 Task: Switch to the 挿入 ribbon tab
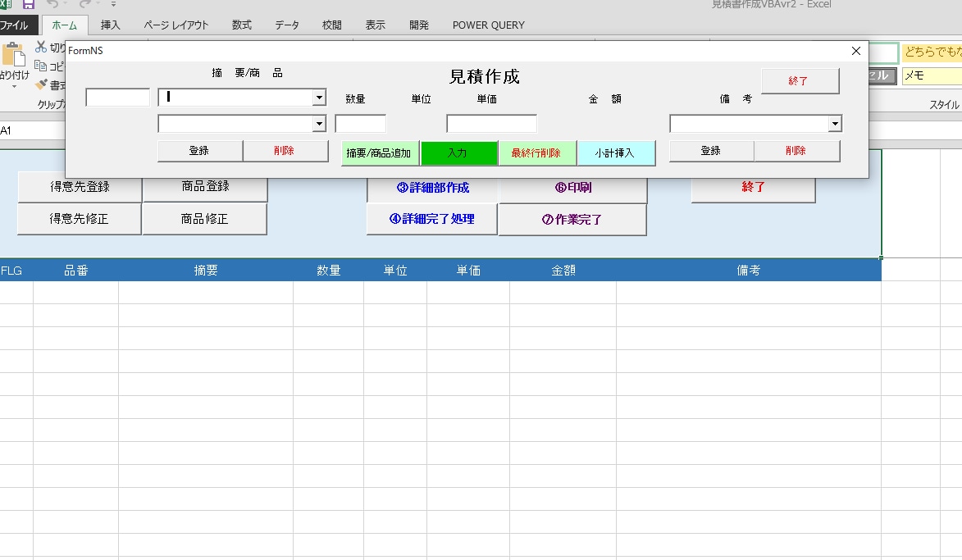coord(111,25)
